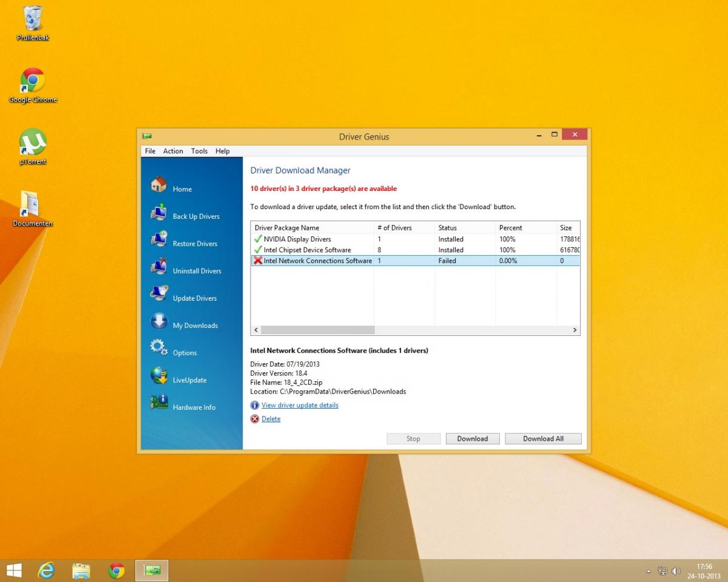Screen dimensions: 728x582
Task: Open the volume speaker icon in tray
Action: coord(676,570)
